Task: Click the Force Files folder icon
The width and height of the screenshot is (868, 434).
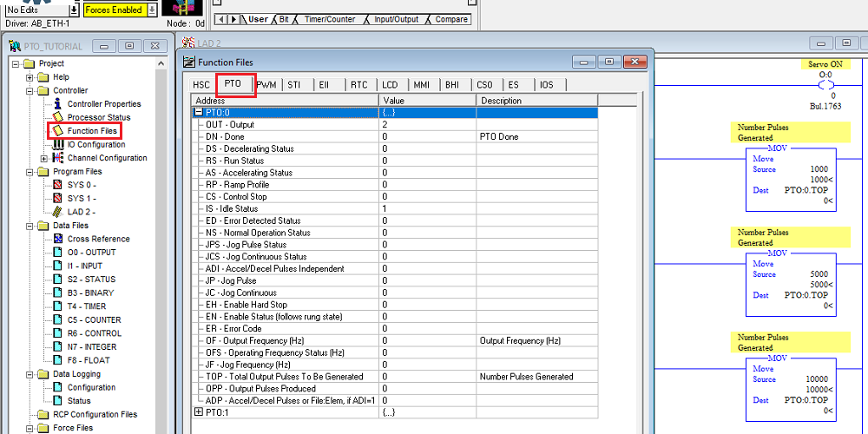Action: pos(43,428)
